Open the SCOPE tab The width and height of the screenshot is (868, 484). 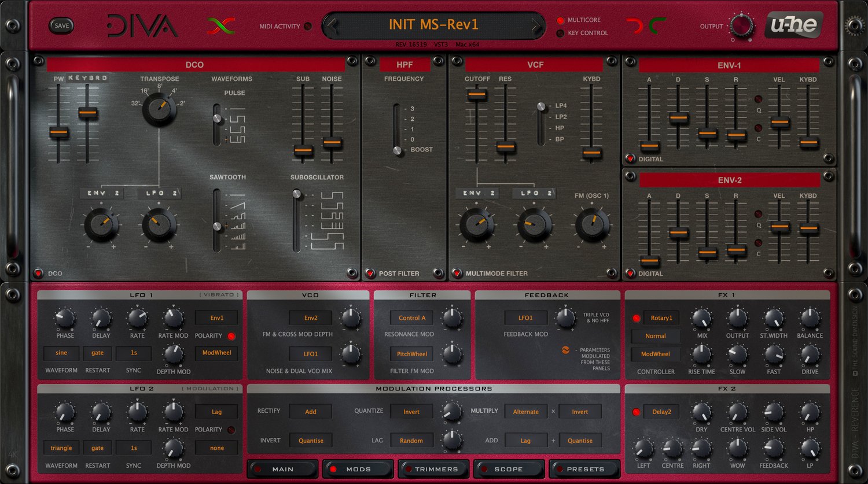click(509, 469)
